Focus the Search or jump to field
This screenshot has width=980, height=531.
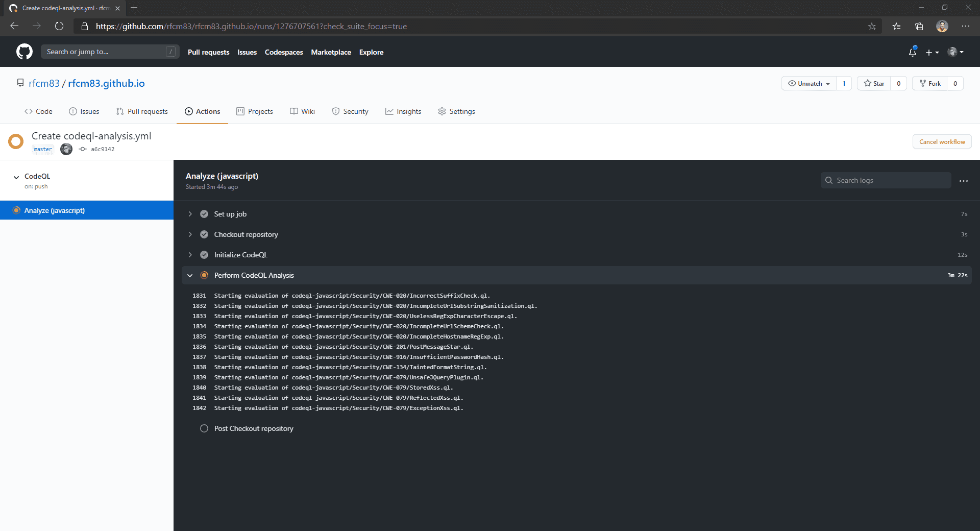click(x=110, y=52)
